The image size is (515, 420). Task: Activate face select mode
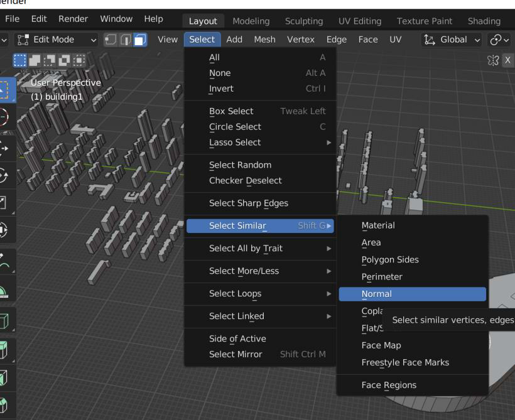(140, 40)
